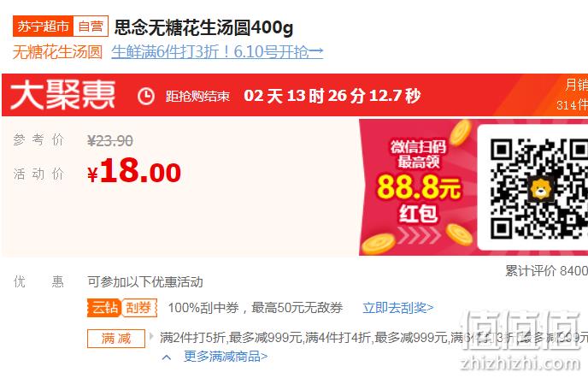Click the 累计评价 review count
The width and height of the screenshot is (588, 378).
click(546, 270)
